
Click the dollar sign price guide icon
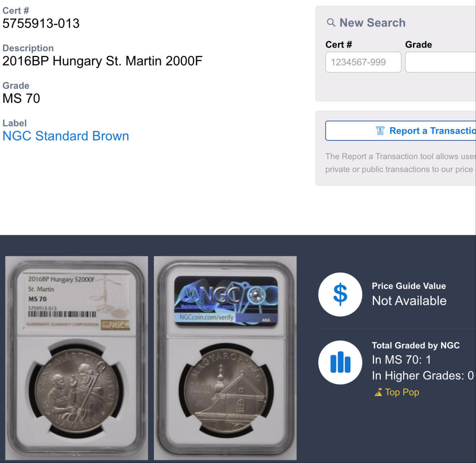[340, 294]
